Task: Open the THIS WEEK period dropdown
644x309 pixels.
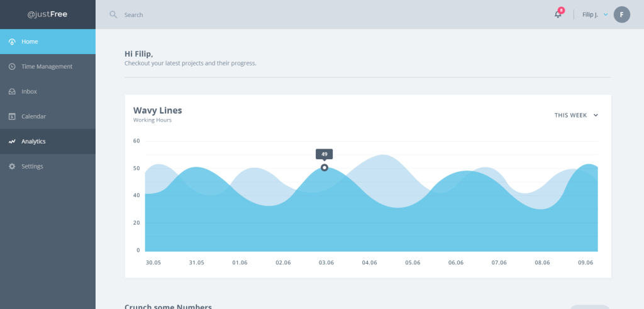Action: (570, 115)
